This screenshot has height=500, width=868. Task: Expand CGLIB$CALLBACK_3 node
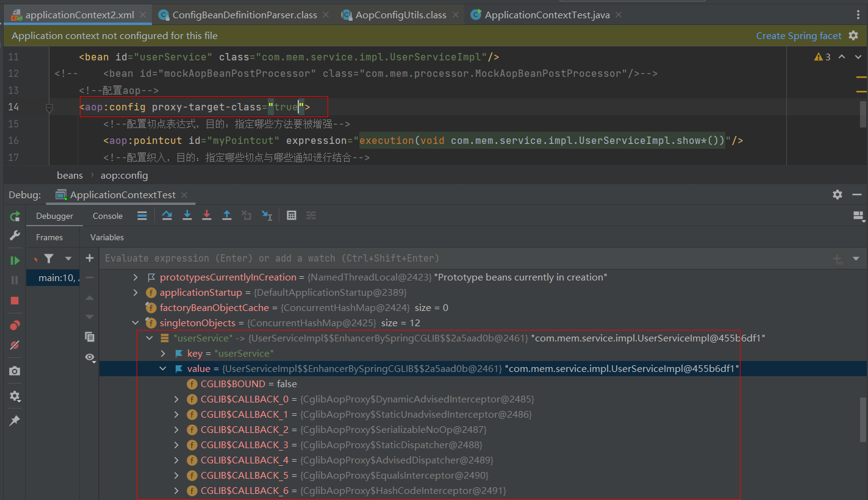[177, 445]
